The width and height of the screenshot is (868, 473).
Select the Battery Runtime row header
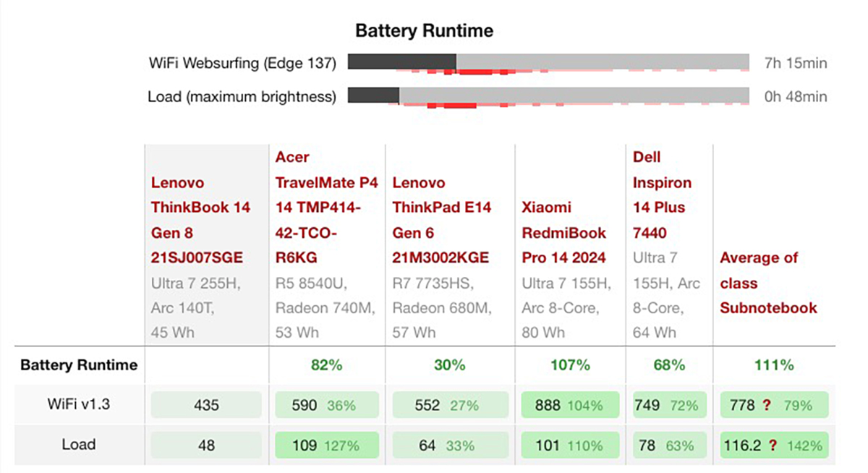[x=78, y=365]
